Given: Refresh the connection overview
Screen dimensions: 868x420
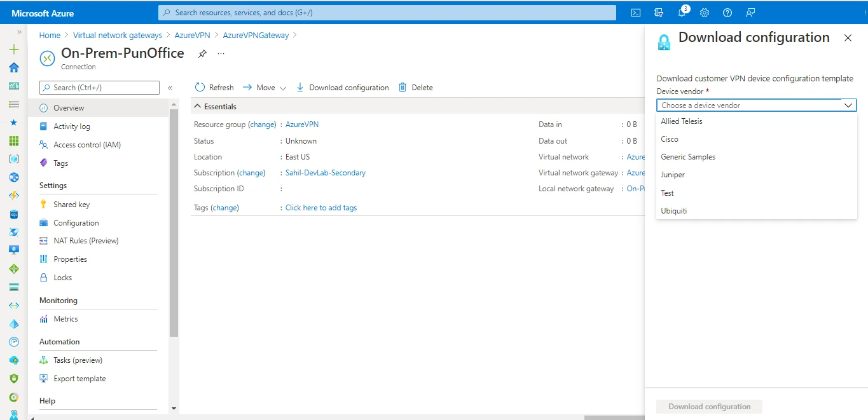Looking at the screenshot, I should click(214, 87).
